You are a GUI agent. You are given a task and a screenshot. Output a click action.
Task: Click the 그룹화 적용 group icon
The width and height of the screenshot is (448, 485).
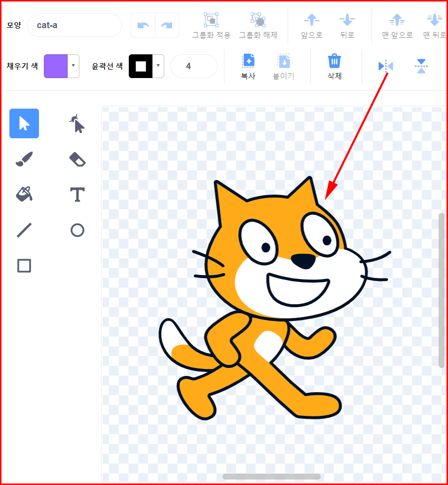(211, 20)
